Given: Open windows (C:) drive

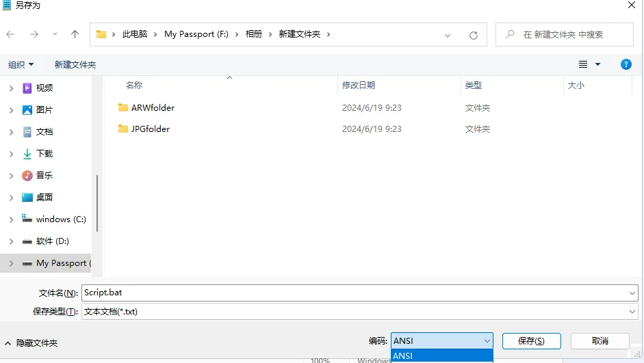Looking at the screenshot, I should (61, 219).
